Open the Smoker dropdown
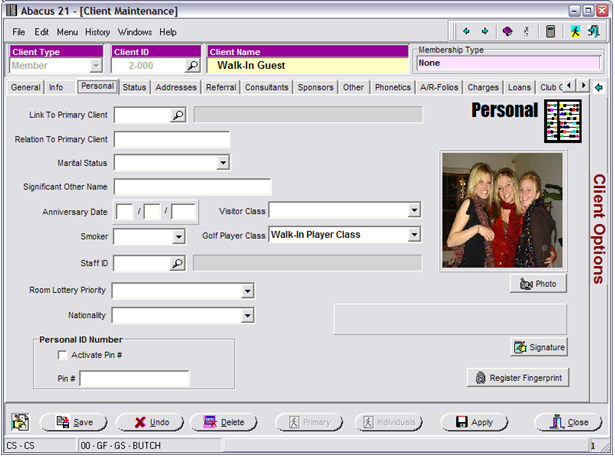 [x=178, y=237]
